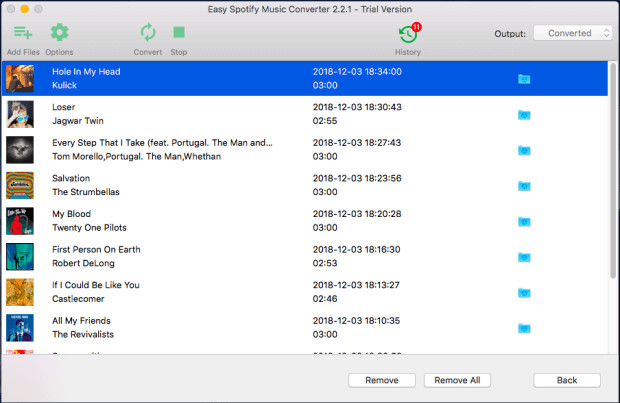Click timestamp 2018-12-03 18:27:43
Image resolution: width=620 pixels, height=403 pixels.
click(357, 143)
